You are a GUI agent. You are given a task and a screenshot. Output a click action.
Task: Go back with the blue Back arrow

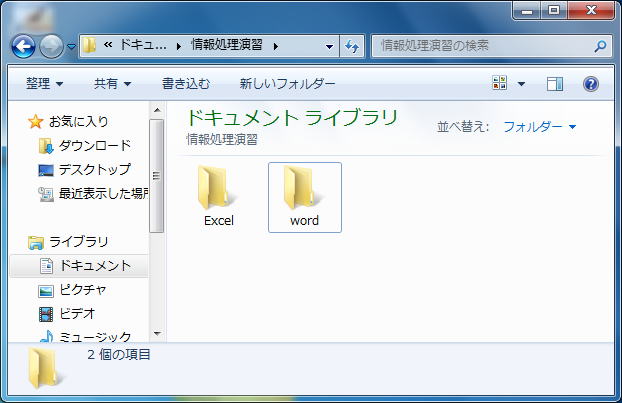(23, 46)
